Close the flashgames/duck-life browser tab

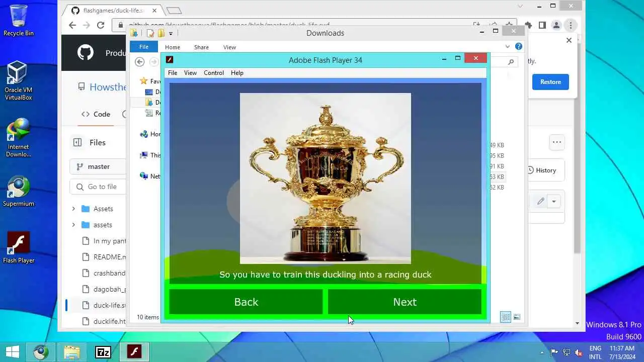(154, 11)
